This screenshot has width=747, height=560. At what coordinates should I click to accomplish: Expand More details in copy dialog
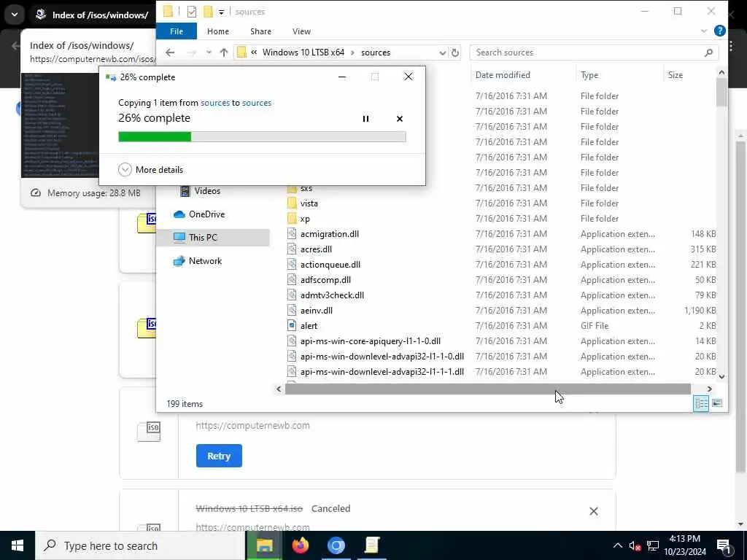150,169
